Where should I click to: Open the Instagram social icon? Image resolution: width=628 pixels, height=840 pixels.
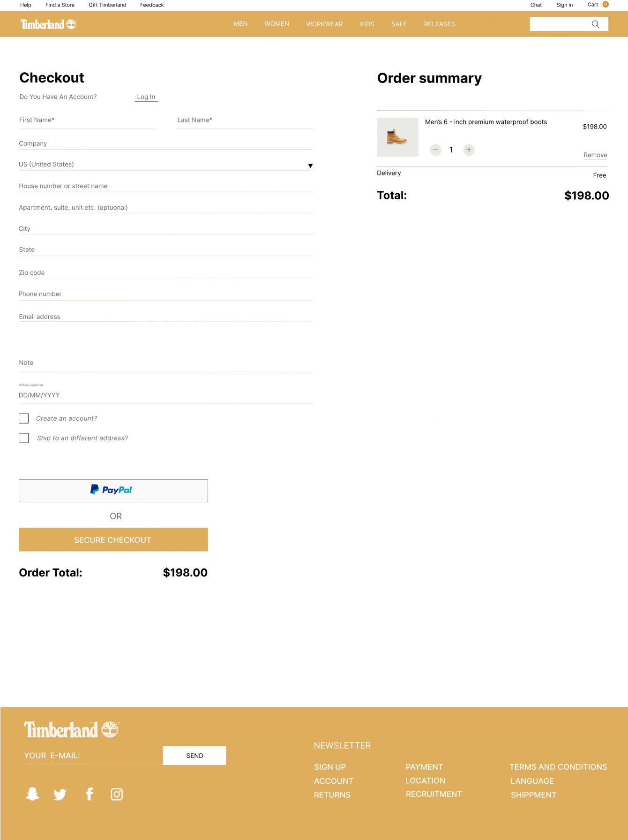click(x=117, y=794)
